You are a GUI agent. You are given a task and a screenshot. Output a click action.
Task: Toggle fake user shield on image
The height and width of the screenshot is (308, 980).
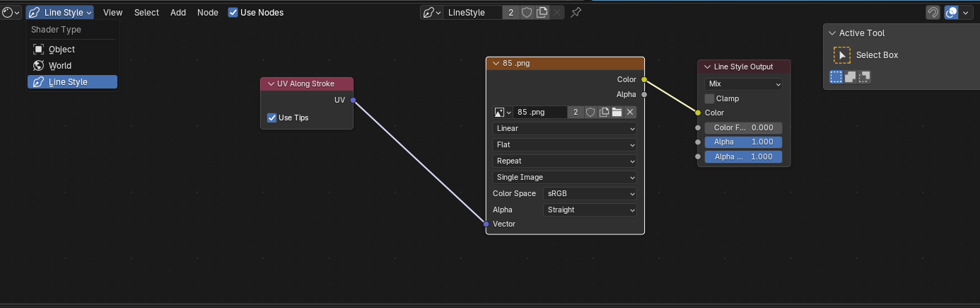click(590, 112)
